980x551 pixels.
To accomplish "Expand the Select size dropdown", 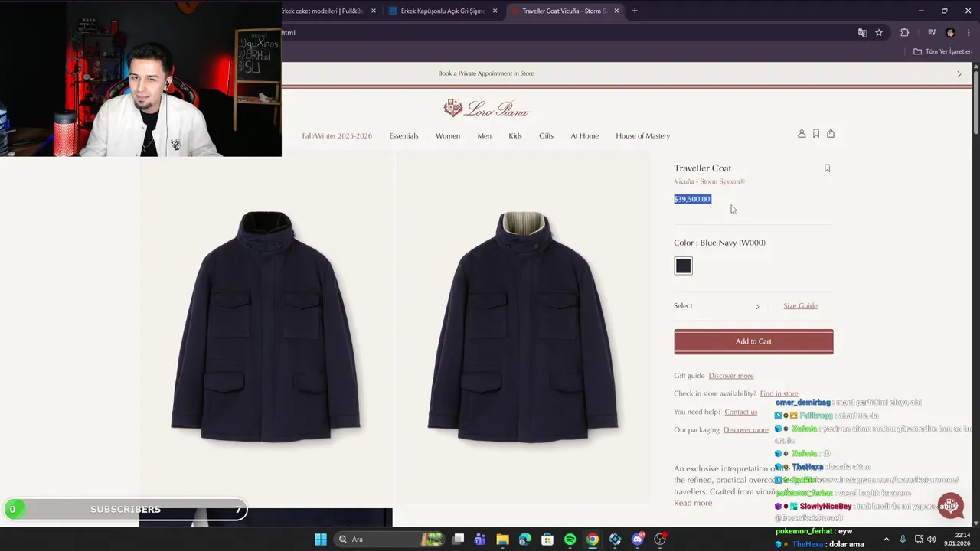I will (x=717, y=306).
